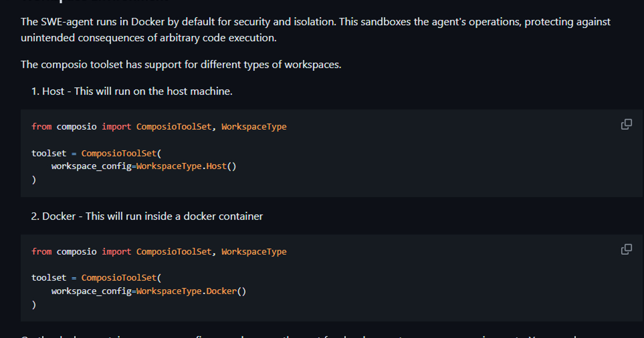Copy the Host workspace code snippet
644x338 pixels.
point(626,124)
